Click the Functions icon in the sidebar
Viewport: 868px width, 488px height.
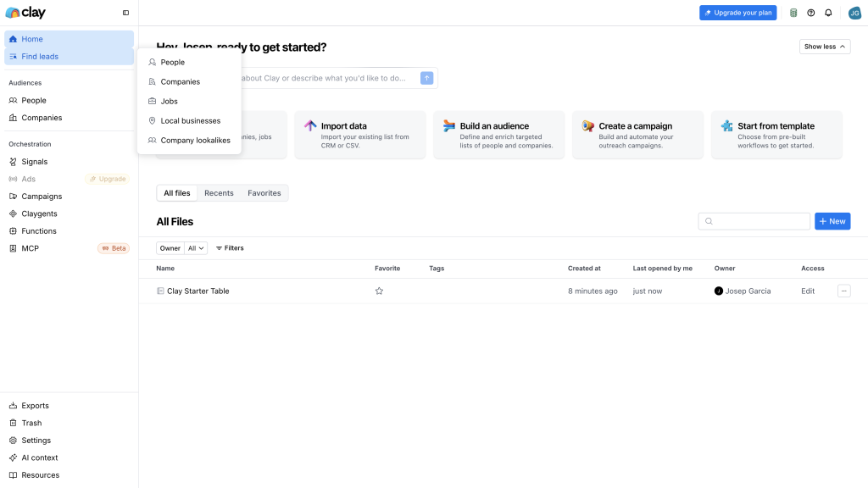14,231
